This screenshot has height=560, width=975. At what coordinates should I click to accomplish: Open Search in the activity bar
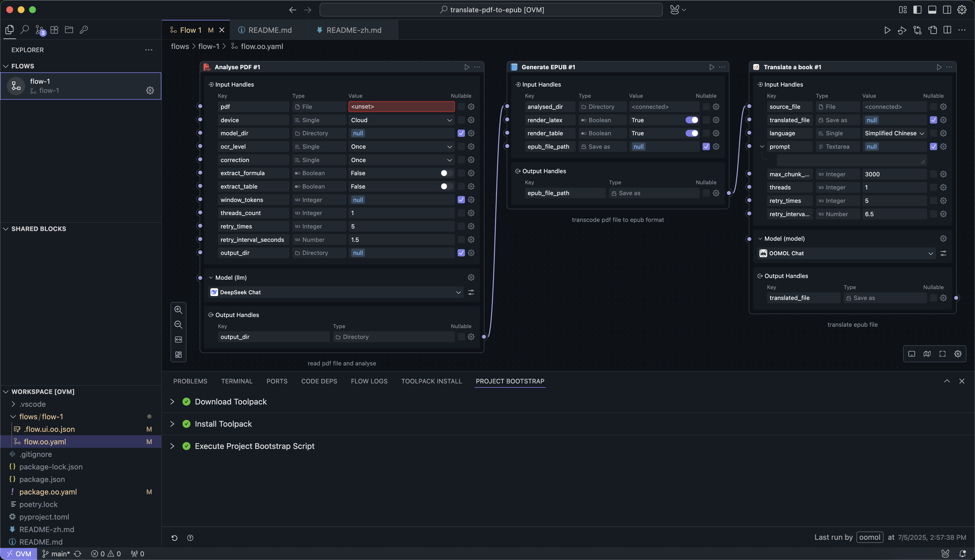[x=25, y=30]
